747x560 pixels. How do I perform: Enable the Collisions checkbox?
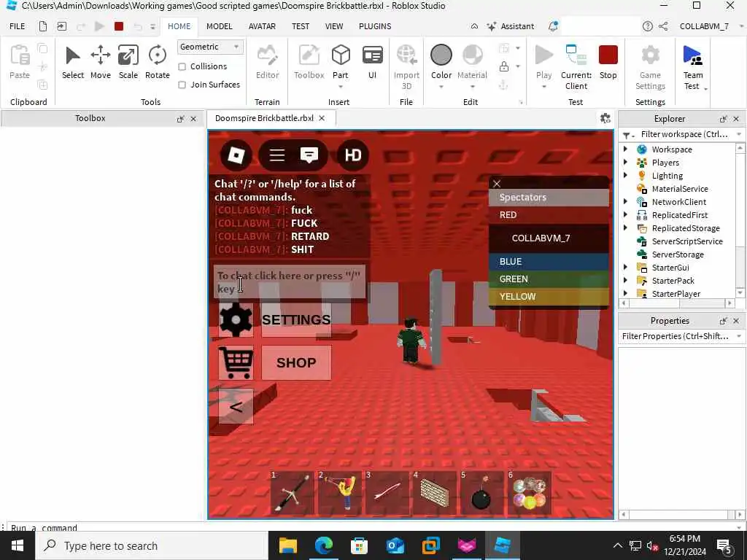[x=182, y=66]
